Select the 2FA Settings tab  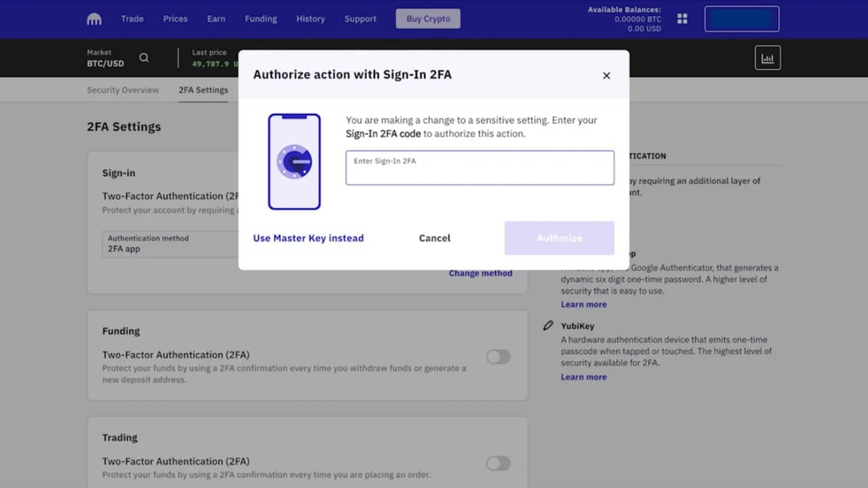pos(203,90)
